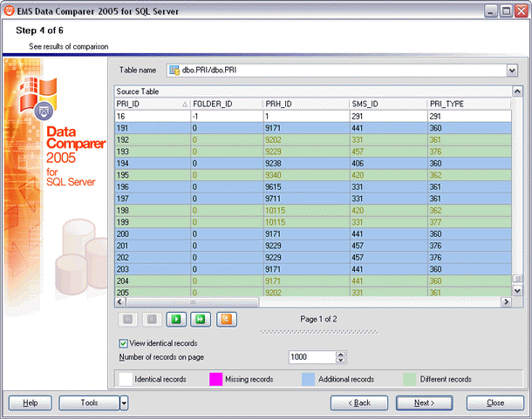Click the table icon beside dbo.PRI/dbo.PRI
The image size is (532, 419).
tap(174, 71)
